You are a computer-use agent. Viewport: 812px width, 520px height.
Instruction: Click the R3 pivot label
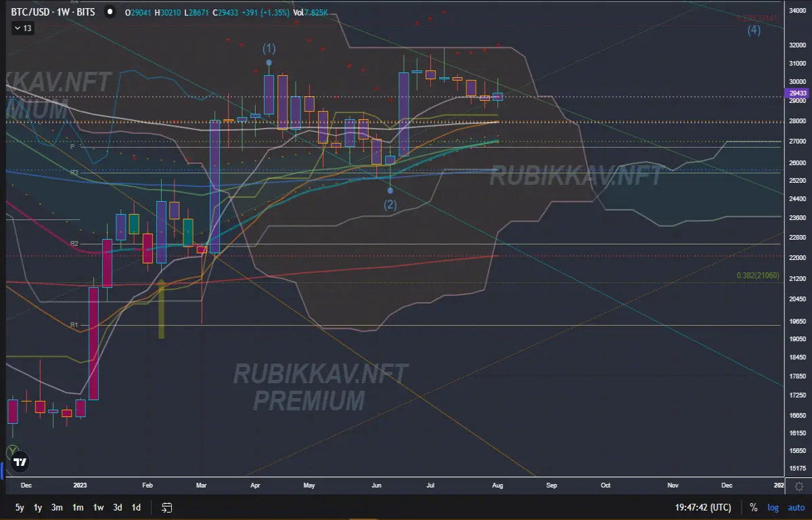click(x=75, y=173)
